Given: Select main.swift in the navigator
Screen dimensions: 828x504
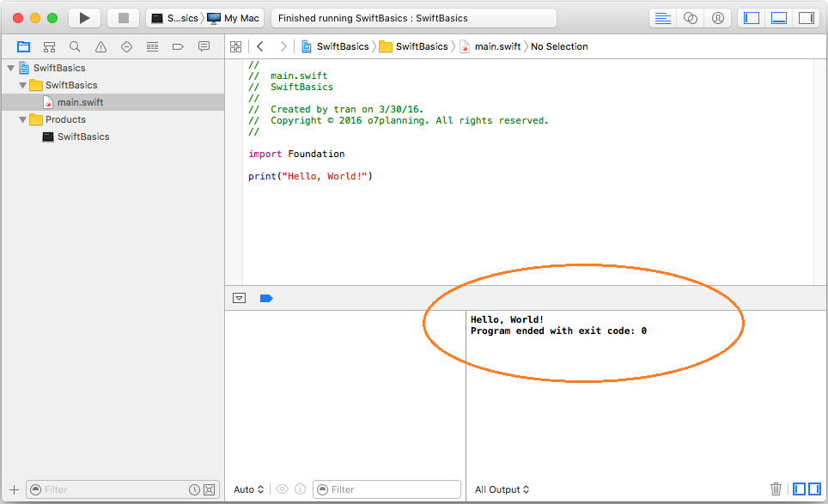Looking at the screenshot, I should [x=113, y=102].
